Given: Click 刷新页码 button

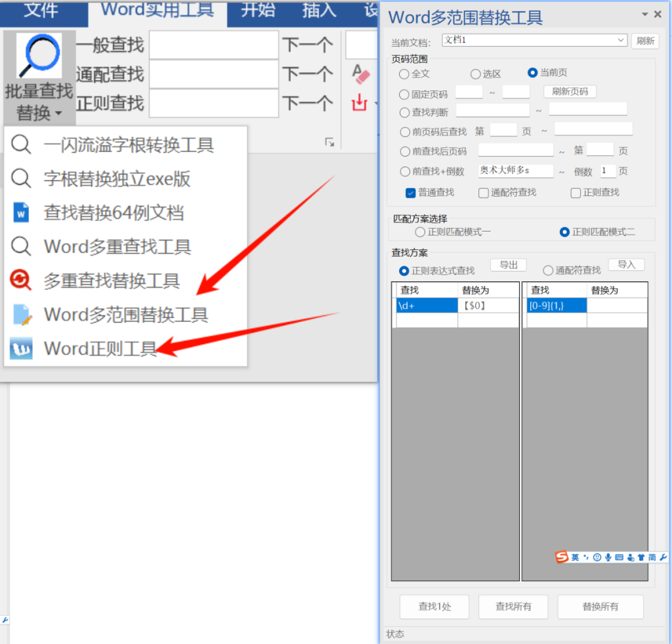Looking at the screenshot, I should 570,92.
